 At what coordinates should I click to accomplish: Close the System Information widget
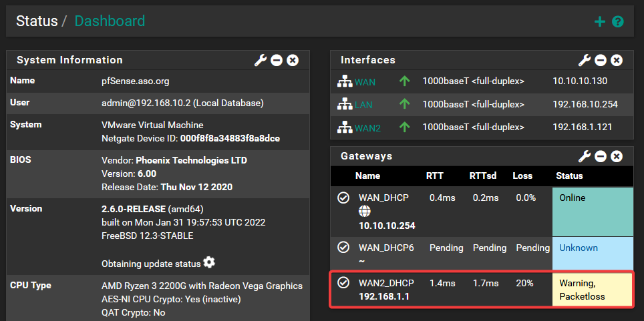click(x=293, y=60)
